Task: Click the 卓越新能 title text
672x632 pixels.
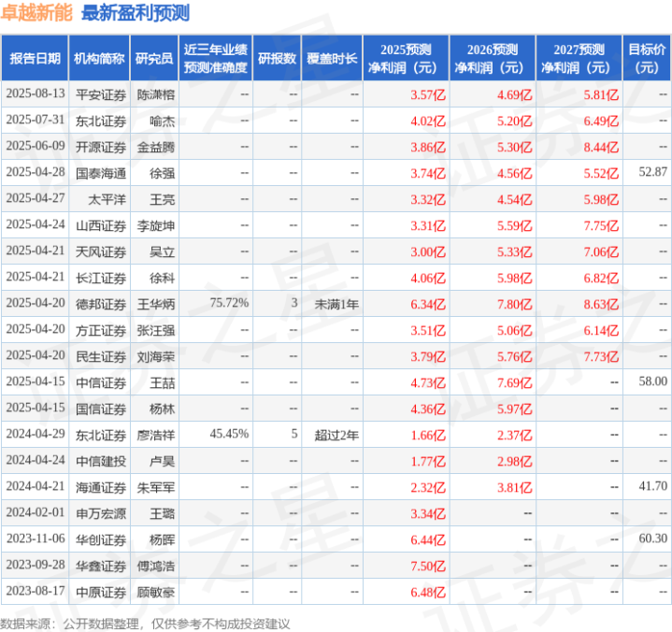Action: pyautogui.click(x=36, y=13)
